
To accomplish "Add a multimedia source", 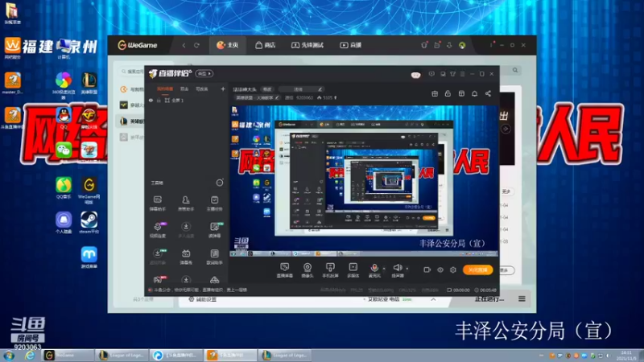I will 353,270.
